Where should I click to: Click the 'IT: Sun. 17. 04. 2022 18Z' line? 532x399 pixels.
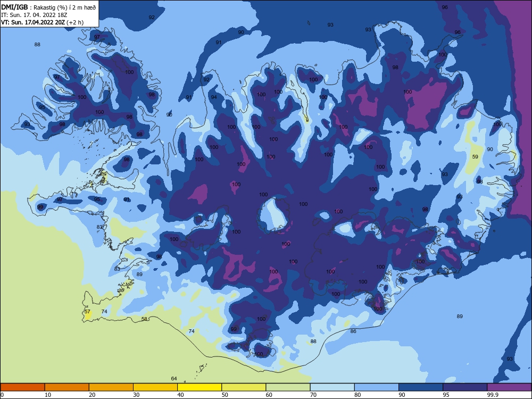pyautogui.click(x=34, y=14)
